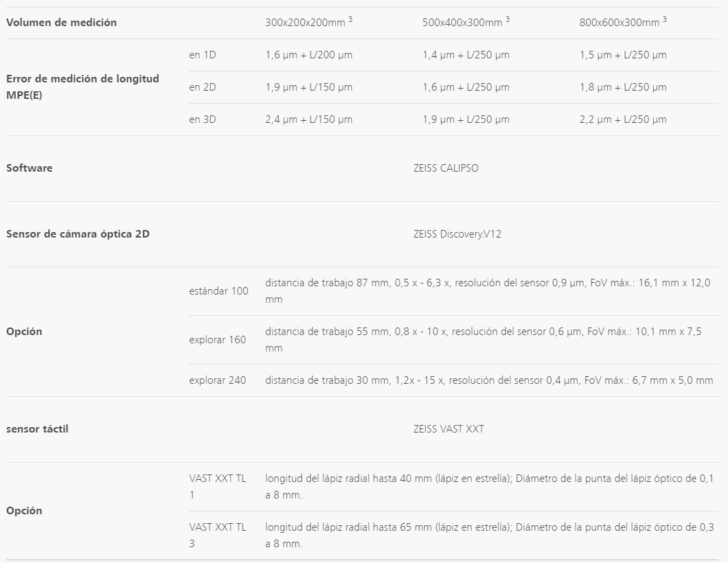Click the "Volumen de medición" row heading
The height and width of the screenshot is (563, 728).
(x=61, y=23)
